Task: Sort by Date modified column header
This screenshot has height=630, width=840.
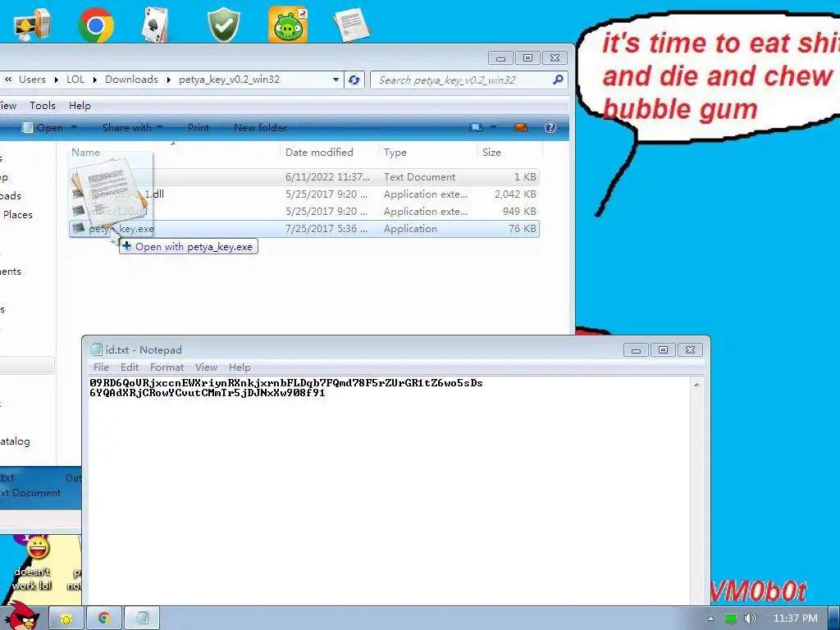Action: (x=329, y=152)
